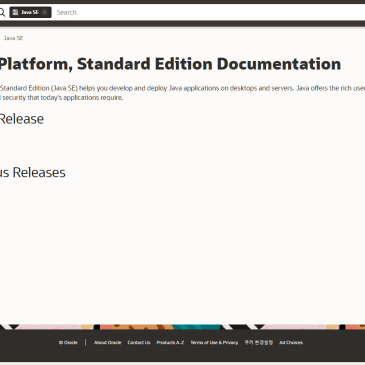Click the book icon in Java SE chip
This screenshot has height=365, width=365.
pyautogui.click(x=15, y=12)
